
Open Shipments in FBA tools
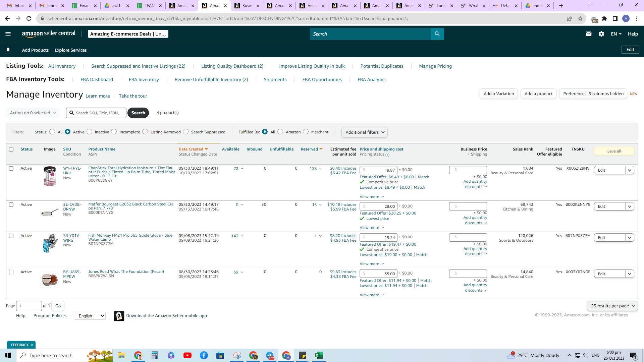[275, 79]
